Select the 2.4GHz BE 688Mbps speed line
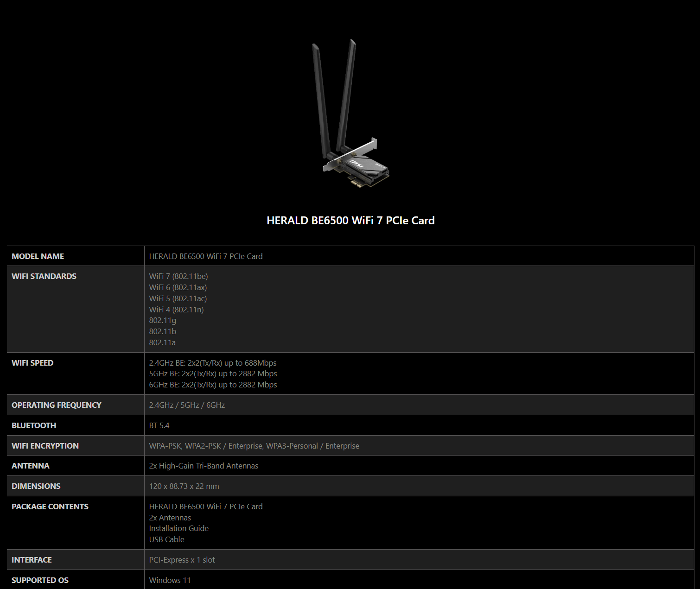700x589 pixels. pyautogui.click(x=213, y=363)
